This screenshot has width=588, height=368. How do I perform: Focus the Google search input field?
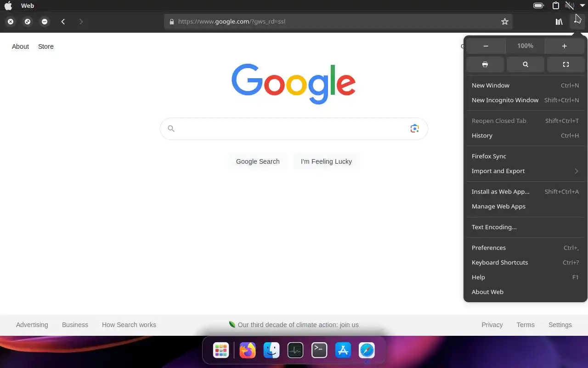tap(294, 129)
